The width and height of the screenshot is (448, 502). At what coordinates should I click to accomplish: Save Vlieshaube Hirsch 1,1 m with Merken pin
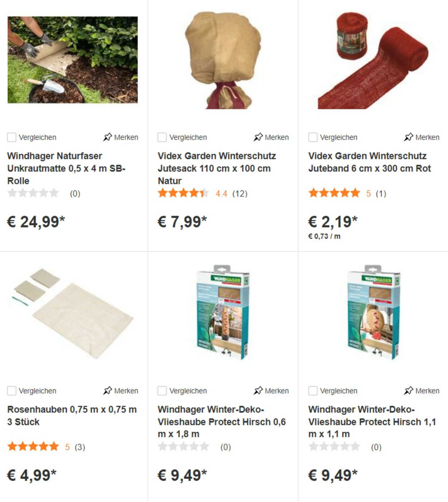click(x=421, y=391)
